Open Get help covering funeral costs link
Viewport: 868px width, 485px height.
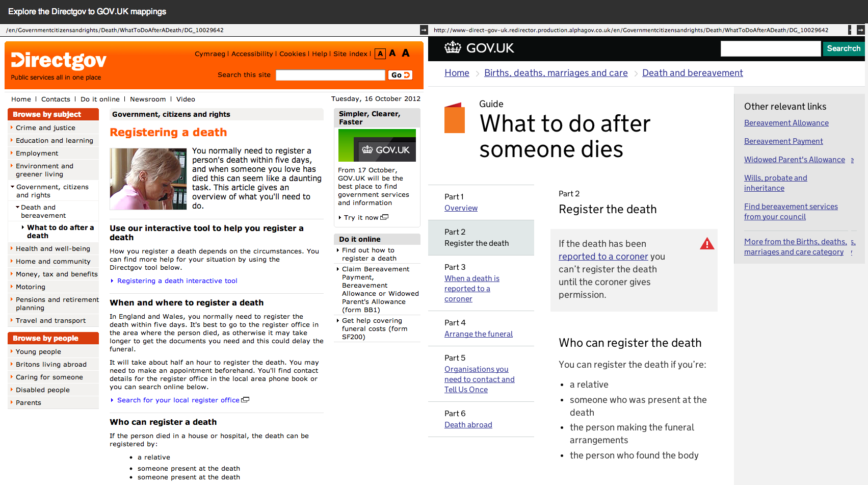(375, 329)
